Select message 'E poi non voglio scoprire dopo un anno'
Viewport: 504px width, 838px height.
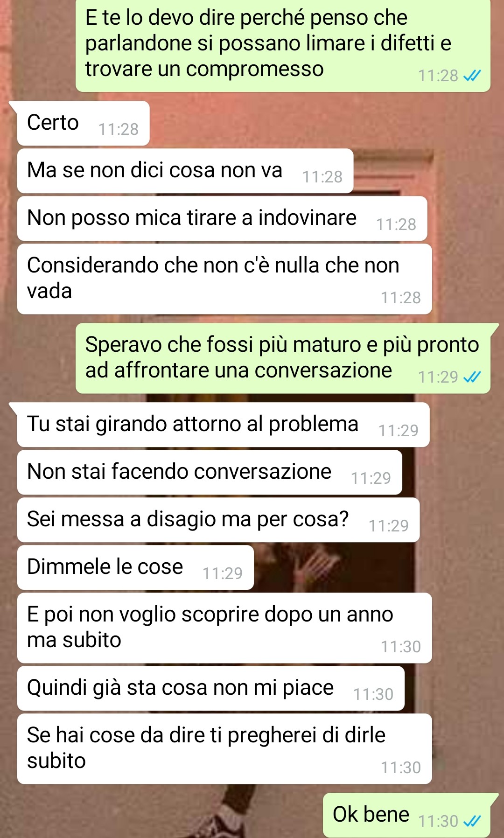224,628
